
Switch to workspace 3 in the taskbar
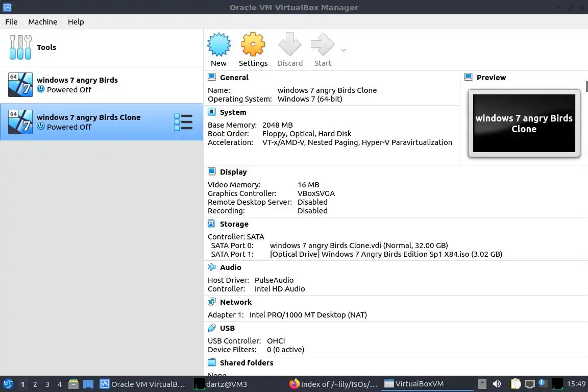[x=47, y=384]
